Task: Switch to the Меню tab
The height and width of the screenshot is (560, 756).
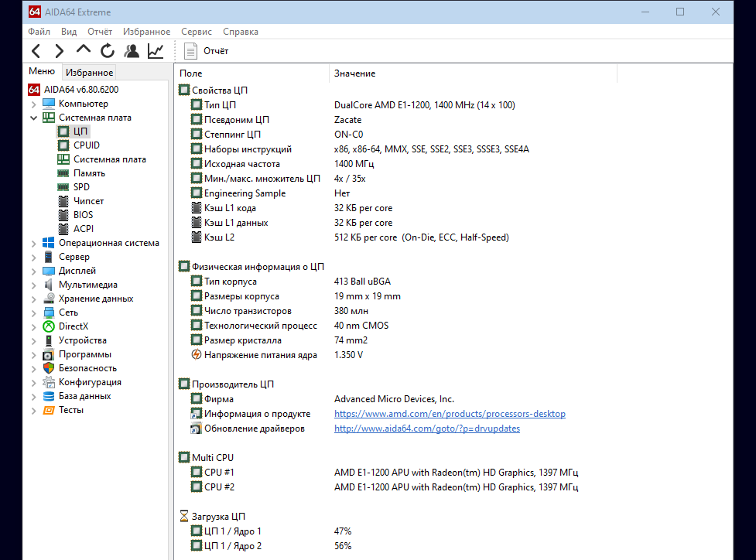Action: [42, 71]
